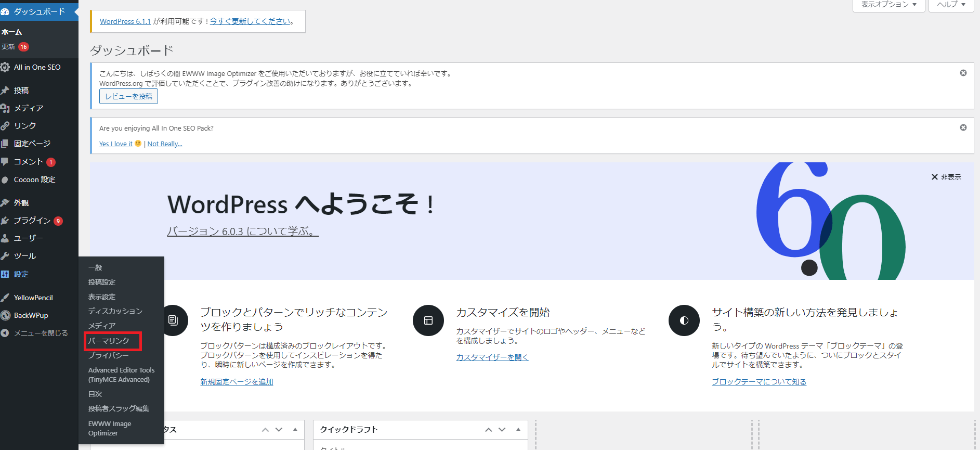Click the ユーザー person icon
The height and width of the screenshot is (450, 980).
(5, 238)
